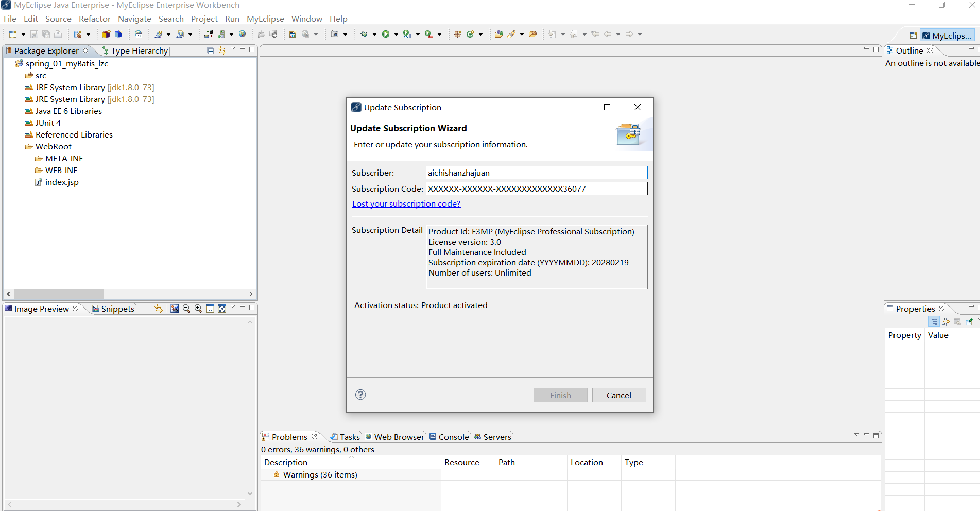Zoom in in Image Preview
Viewport: 980px width, 511px height.
[198, 309]
